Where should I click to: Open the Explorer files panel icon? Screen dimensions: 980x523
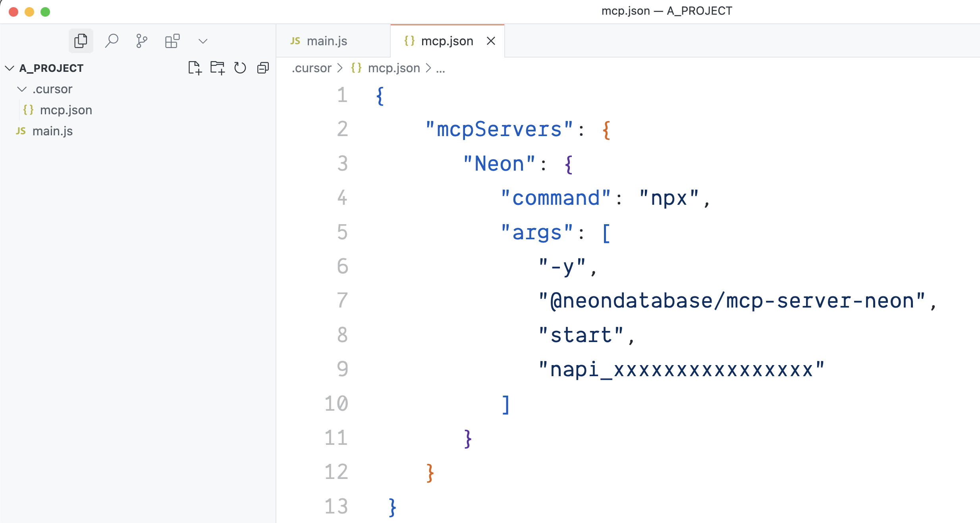pyautogui.click(x=81, y=40)
